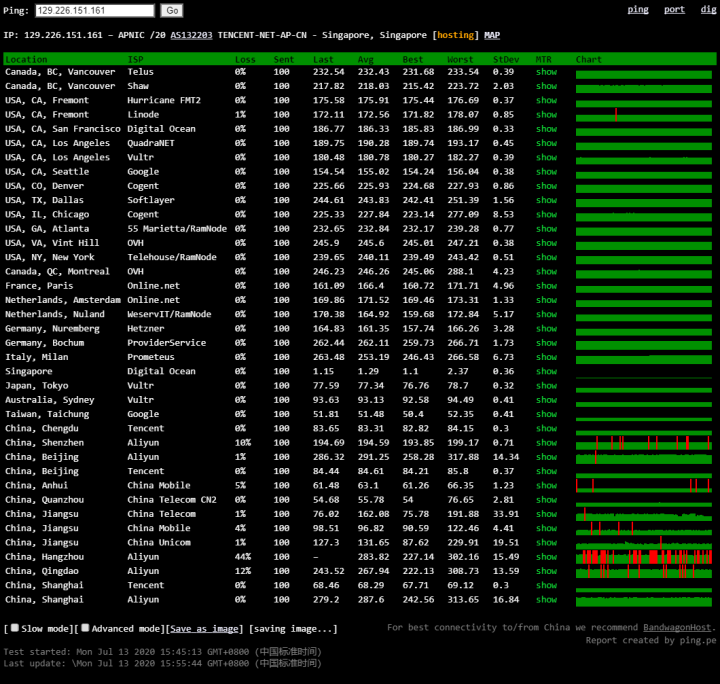This screenshot has width=720, height=684.
Task: Click the Anhui China Mobile chart
Action: 642,486
